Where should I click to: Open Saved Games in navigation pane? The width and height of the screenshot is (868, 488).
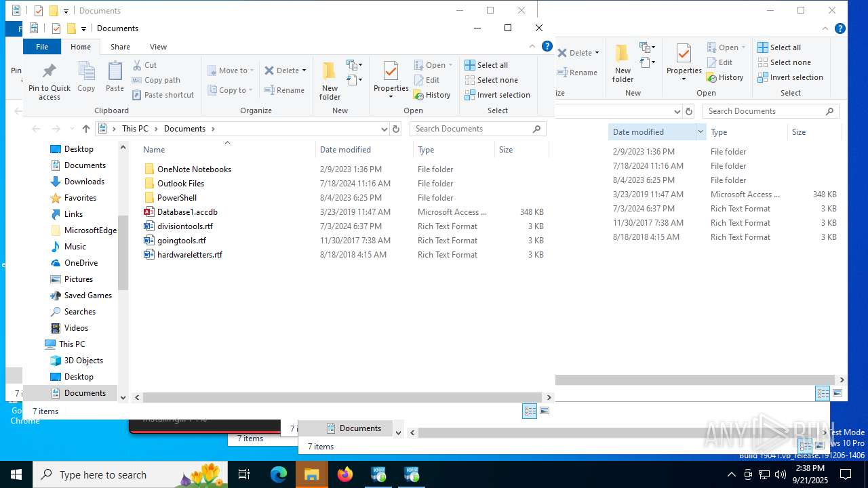point(88,296)
